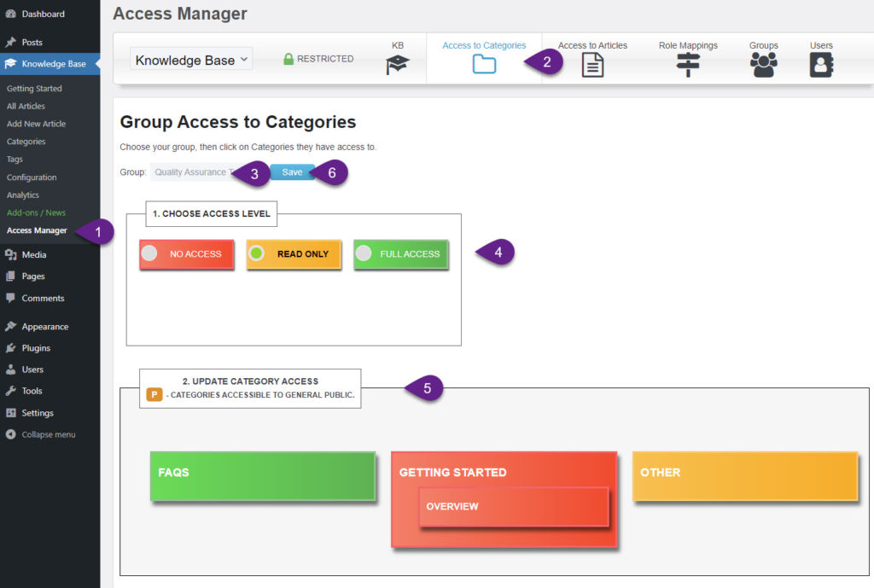Open the Role Mappings signpost icon
874x588 pixels.
coord(688,65)
